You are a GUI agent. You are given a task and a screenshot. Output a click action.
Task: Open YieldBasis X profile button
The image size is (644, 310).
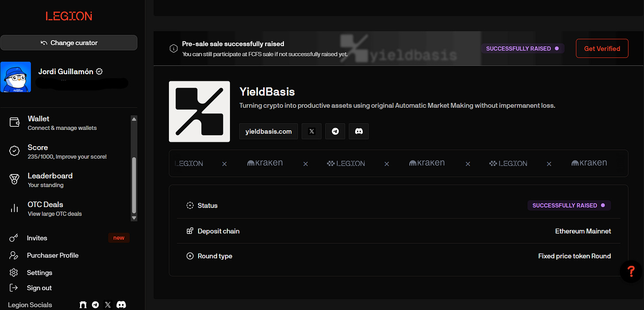[x=311, y=132]
